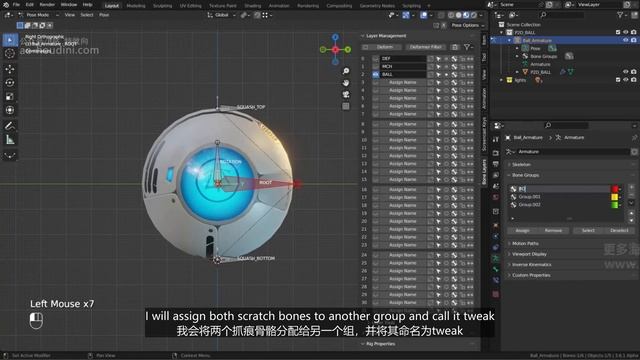This screenshot has width=640, height=360.
Task: Open the Pose Mode dropdown
Action: click(39, 15)
